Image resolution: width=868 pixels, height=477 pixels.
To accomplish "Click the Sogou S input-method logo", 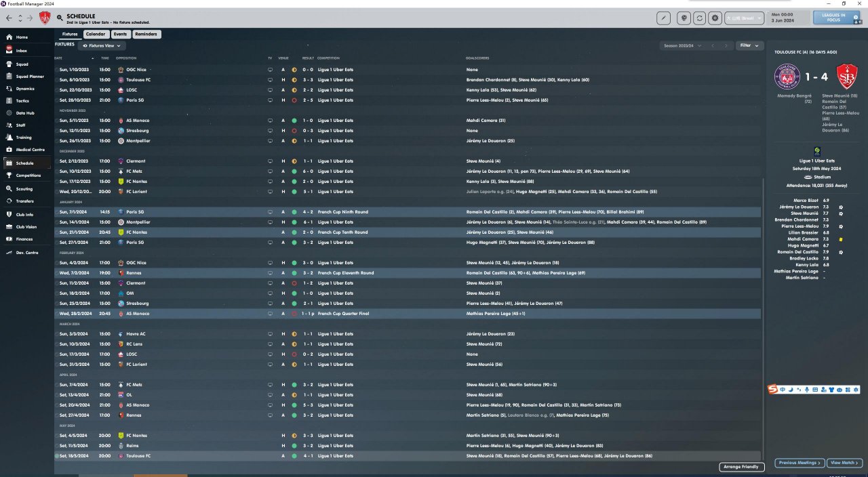I will point(772,389).
